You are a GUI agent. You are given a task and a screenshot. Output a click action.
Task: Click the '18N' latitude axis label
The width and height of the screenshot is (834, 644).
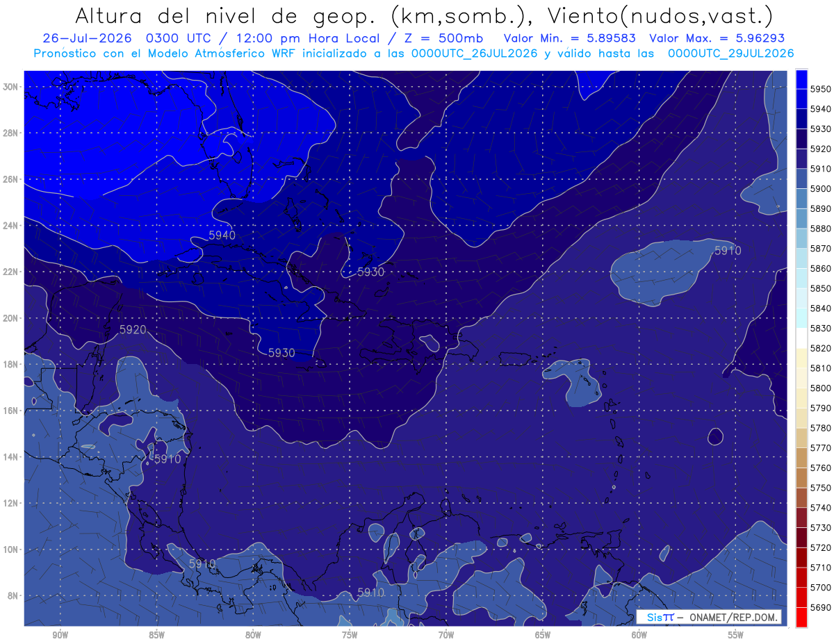[11, 365]
